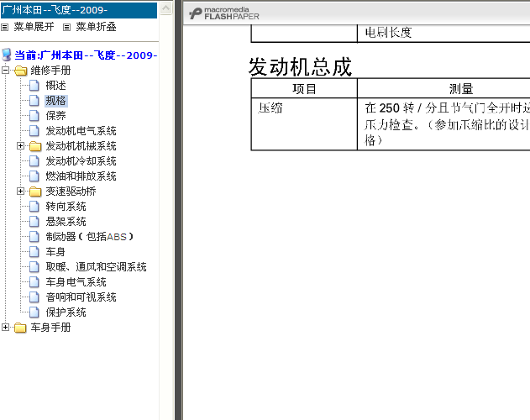This screenshot has height=420, width=530.
Task: Click the 当前:广州本田--飞度--2009- root link
Action: point(86,55)
